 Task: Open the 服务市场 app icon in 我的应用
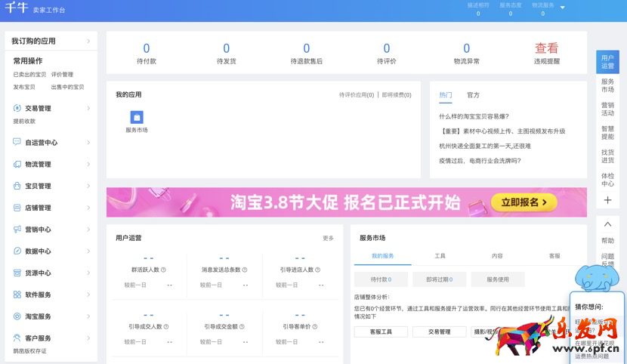tap(137, 117)
